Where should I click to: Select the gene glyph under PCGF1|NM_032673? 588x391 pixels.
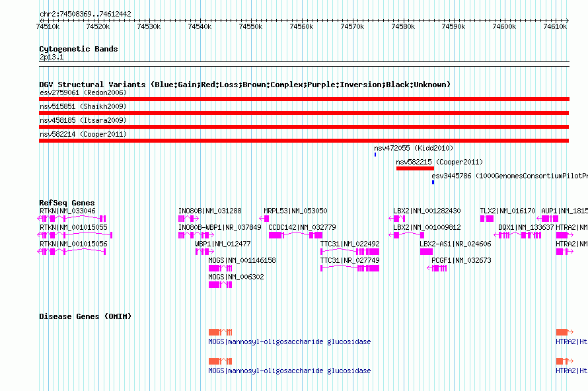437,268
